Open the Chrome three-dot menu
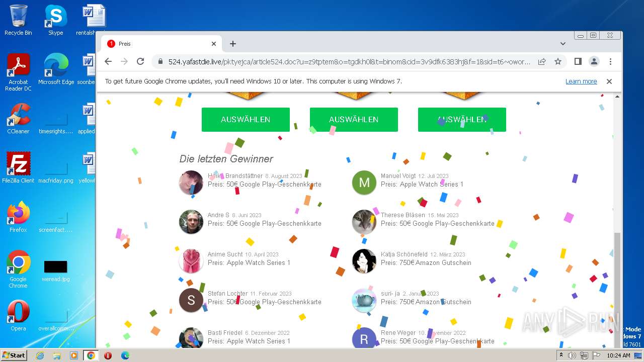The width and height of the screenshot is (644, 362). tap(610, 61)
